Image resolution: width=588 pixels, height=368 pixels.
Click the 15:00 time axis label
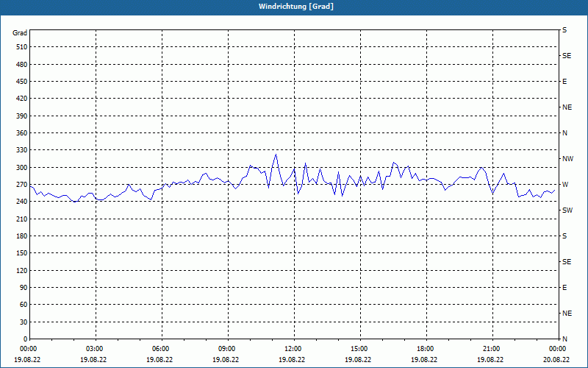pyautogui.click(x=359, y=349)
